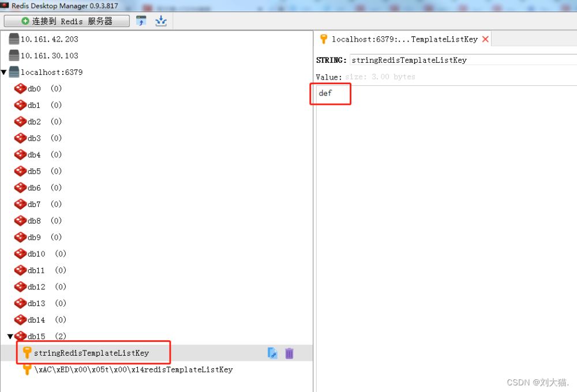The image size is (577, 392).
Task: Click the export connections toolbar icon
Action: point(161,21)
